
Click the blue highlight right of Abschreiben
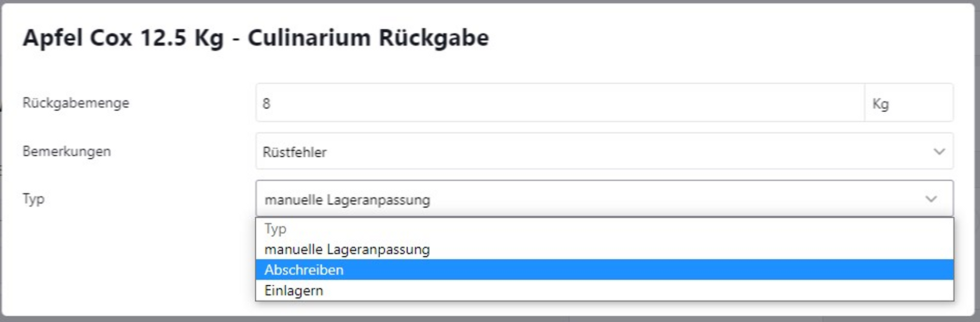coord(637,270)
